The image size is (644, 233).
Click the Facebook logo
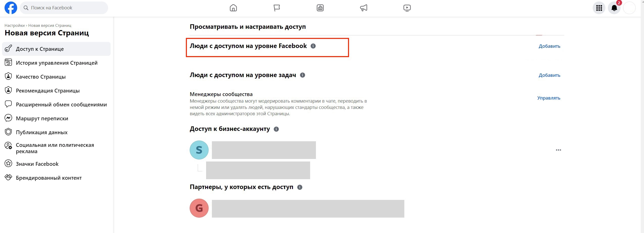click(x=11, y=8)
